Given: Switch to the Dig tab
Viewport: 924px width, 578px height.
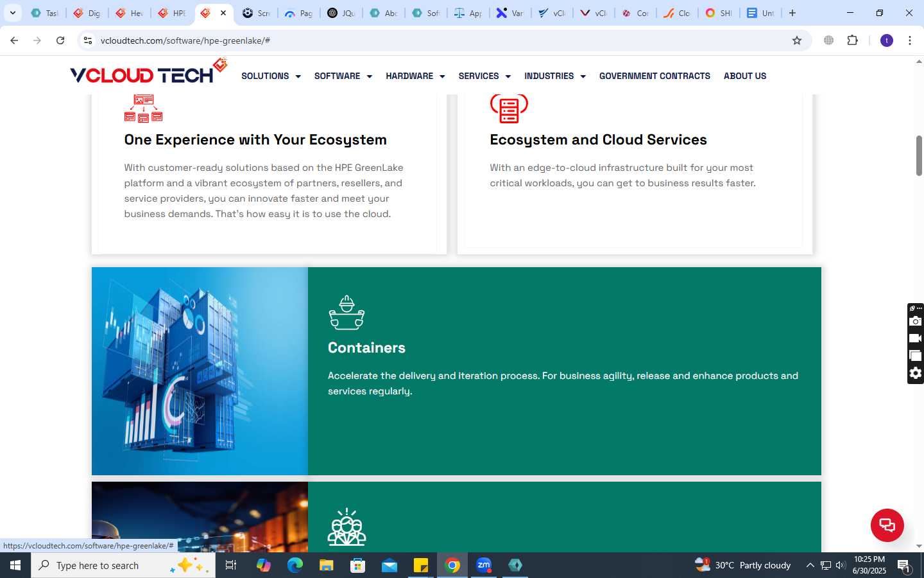Looking at the screenshot, I should point(87,13).
